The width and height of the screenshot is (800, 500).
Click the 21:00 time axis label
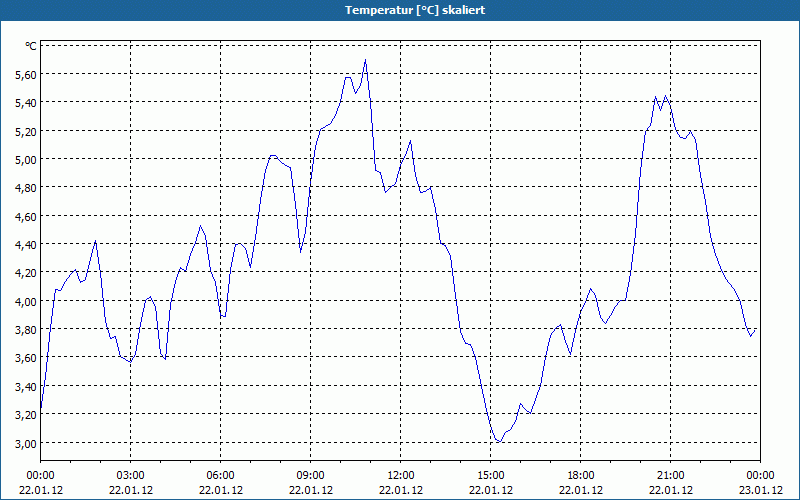(x=670, y=476)
